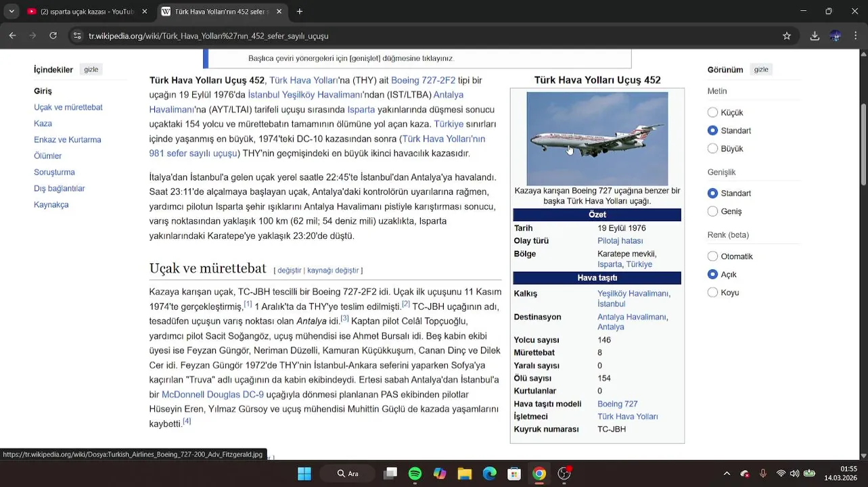Open a new browser tab
The width and height of the screenshot is (868, 487).
[300, 11]
